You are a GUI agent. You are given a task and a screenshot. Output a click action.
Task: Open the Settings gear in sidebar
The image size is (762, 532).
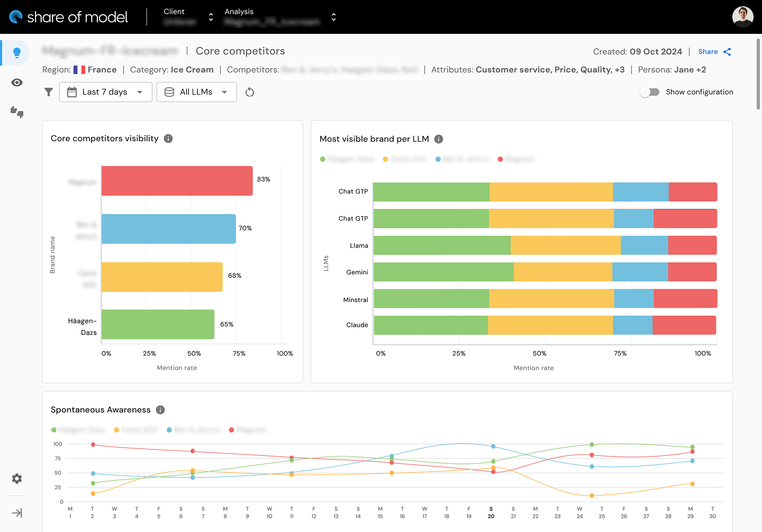coord(16,479)
